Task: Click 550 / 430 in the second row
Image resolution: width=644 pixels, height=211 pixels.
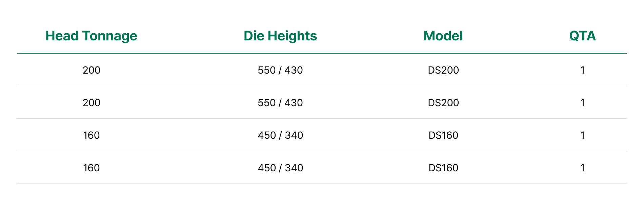Action: coord(280,103)
